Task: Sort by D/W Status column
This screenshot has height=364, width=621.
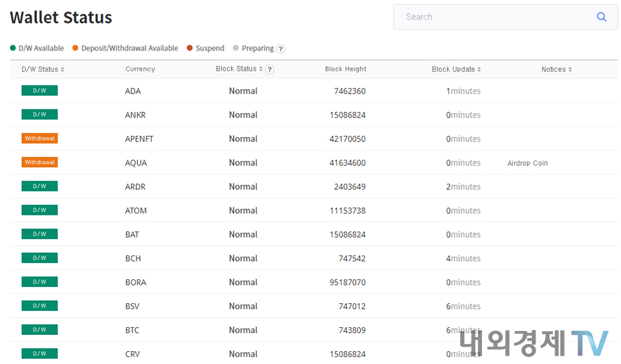Action: (43, 69)
